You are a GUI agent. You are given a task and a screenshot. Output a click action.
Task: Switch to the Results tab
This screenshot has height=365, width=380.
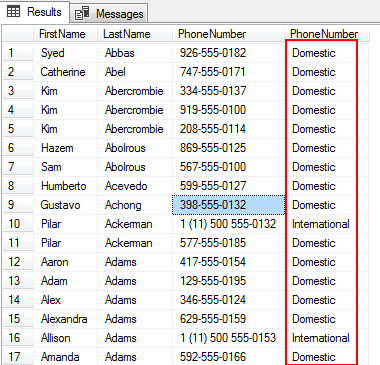pos(35,12)
